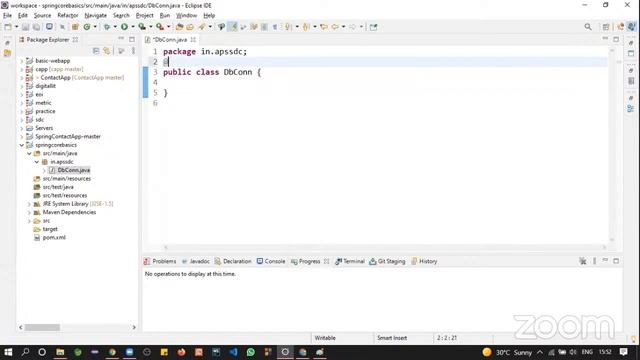Switch to the Git Staging tab
This screenshot has width=640, height=360.
pos(387,261)
